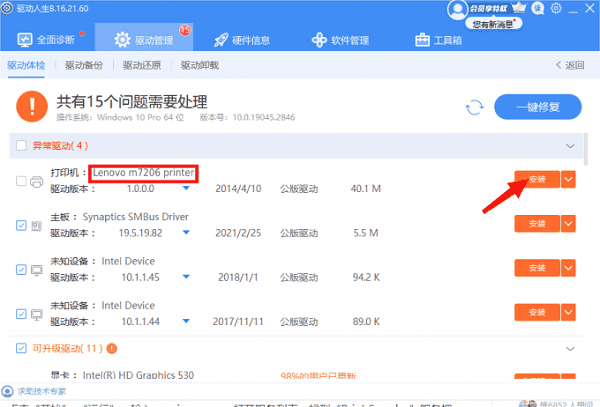Toggle the 异常驱动 select-all checkbox
Viewport: 600px width, 407px height.
22,146
